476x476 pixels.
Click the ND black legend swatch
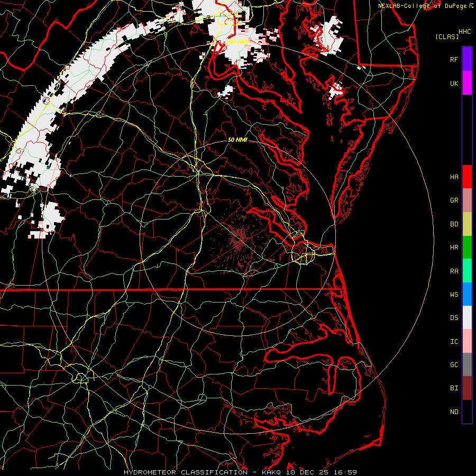[467, 411]
